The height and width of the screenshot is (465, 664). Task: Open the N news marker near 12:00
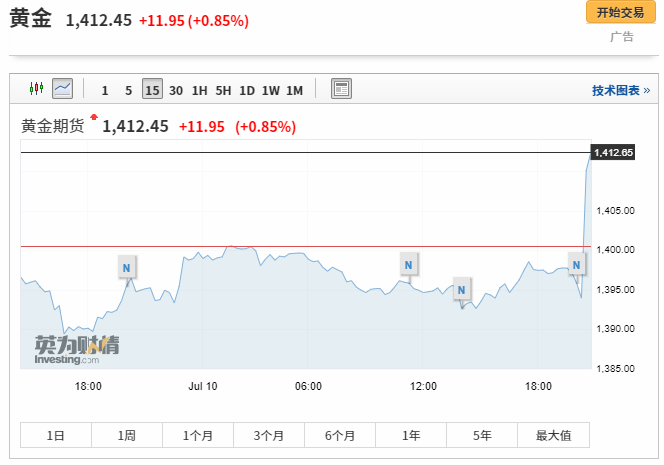click(408, 264)
